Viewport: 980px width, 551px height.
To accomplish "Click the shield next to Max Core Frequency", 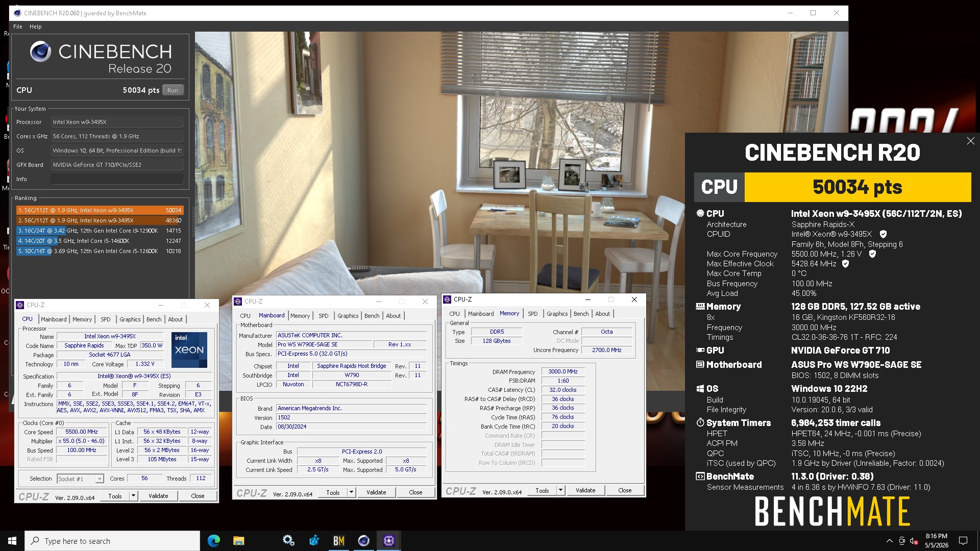I will pyautogui.click(x=872, y=254).
